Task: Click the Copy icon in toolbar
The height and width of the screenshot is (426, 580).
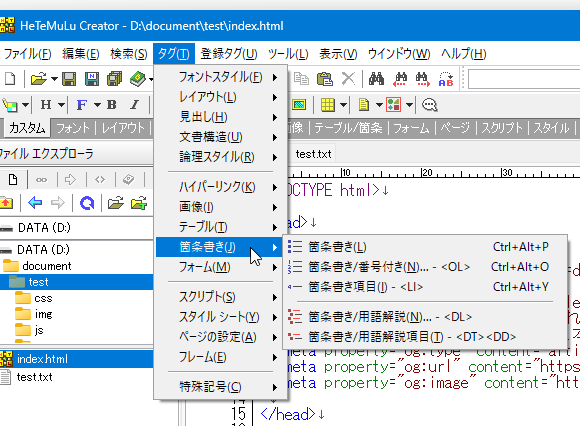Action: pos(301,79)
